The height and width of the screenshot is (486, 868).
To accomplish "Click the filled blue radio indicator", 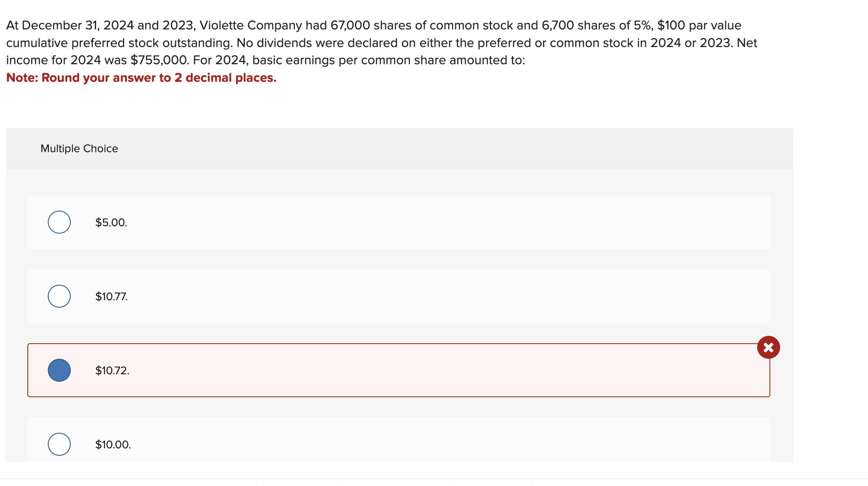I will click(59, 370).
